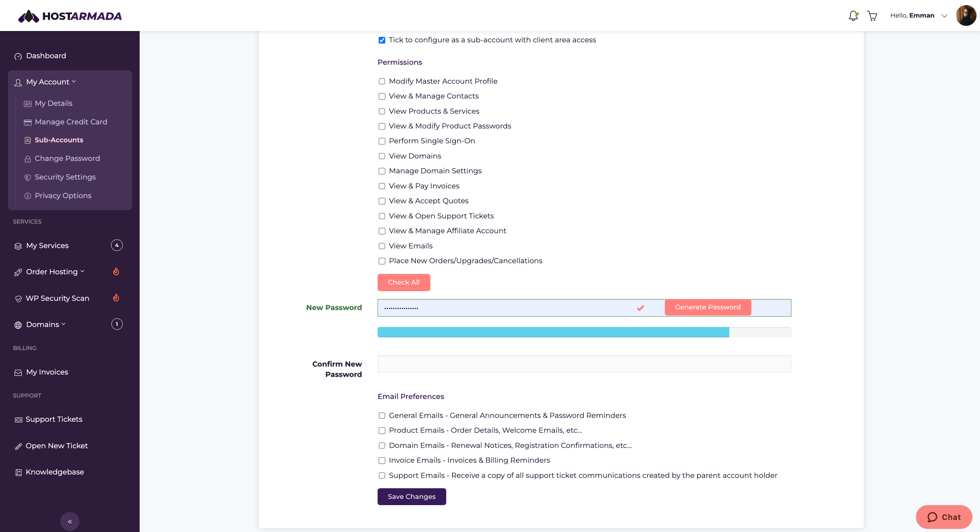Expand the Hello, Emman account dropdown
The width and height of the screenshot is (980, 532).
919,16
